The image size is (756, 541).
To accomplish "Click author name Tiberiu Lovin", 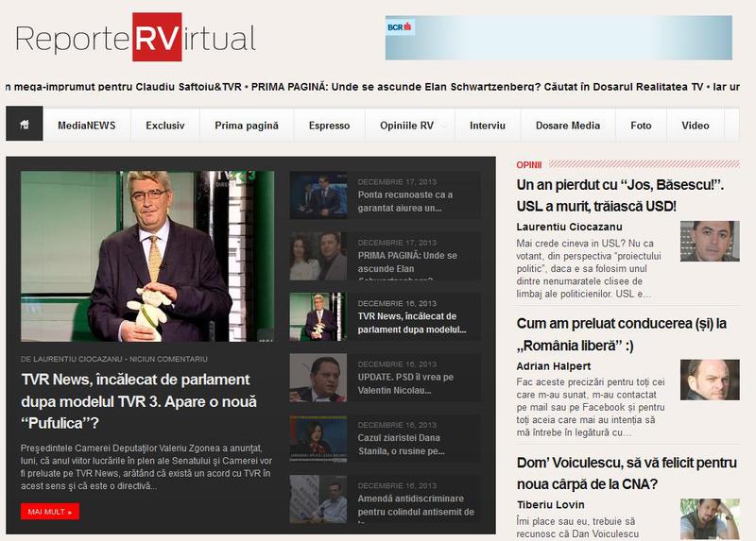I will 551,504.
